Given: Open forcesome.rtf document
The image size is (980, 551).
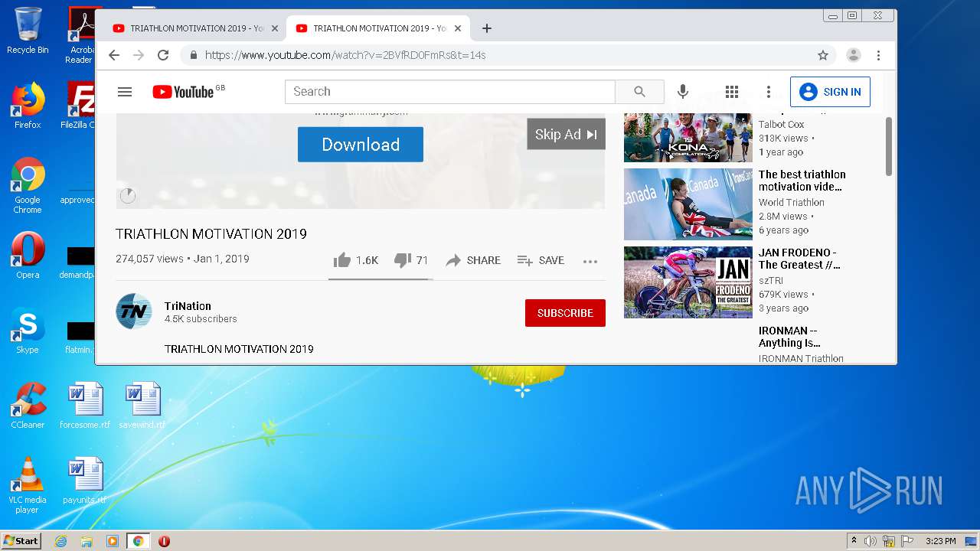Looking at the screenshot, I should coord(85,406).
